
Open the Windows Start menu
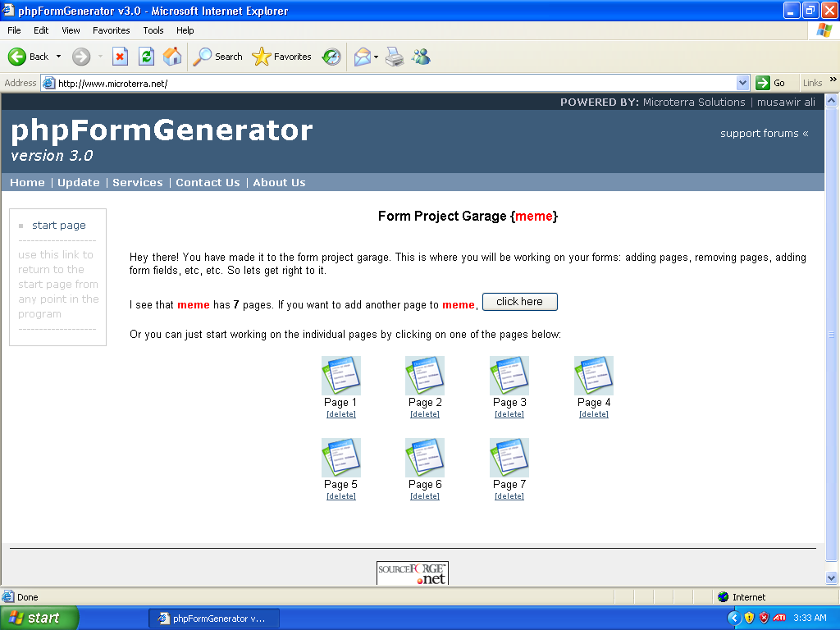point(39,618)
